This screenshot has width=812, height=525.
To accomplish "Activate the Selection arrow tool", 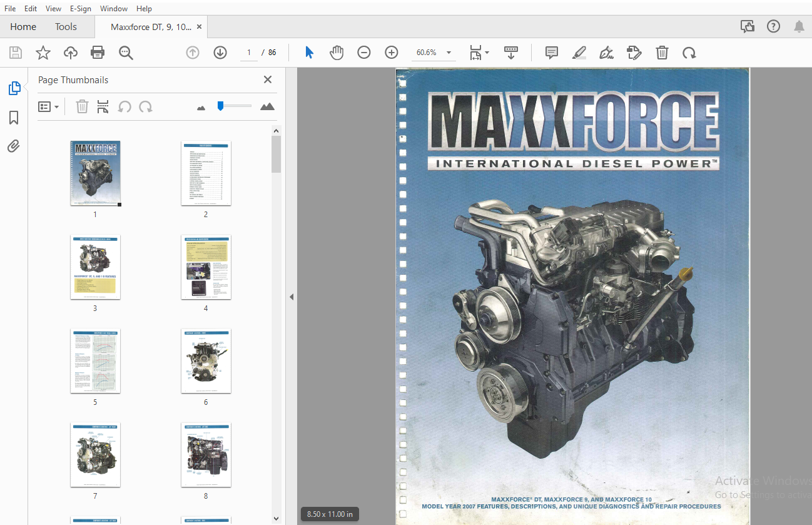I will tap(309, 53).
